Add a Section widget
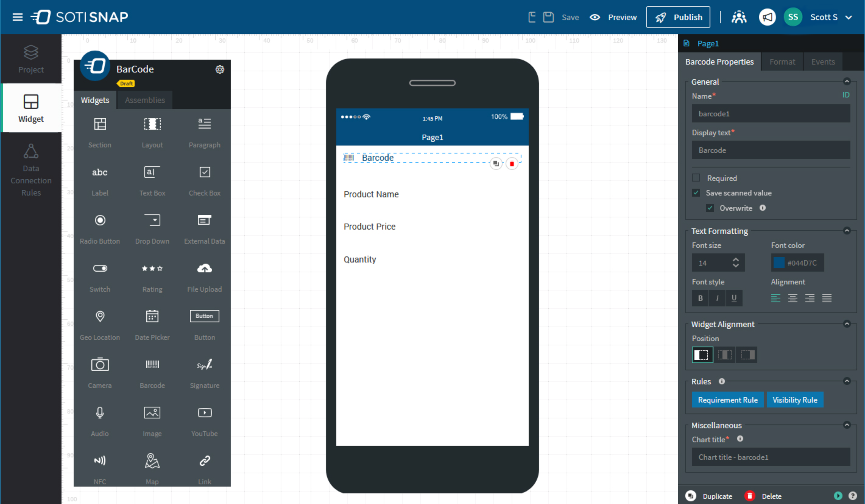Screen dimensions: 865x504 pyautogui.click(x=100, y=132)
